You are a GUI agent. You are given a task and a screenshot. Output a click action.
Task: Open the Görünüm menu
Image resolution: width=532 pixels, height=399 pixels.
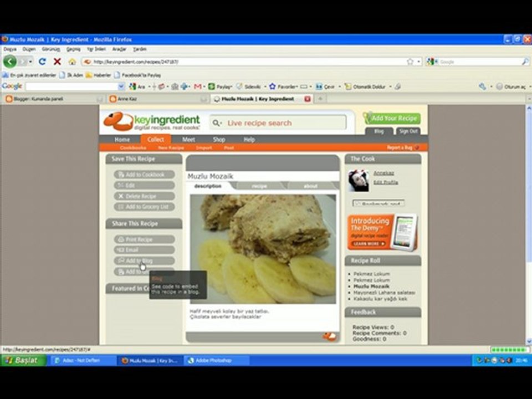click(51, 49)
